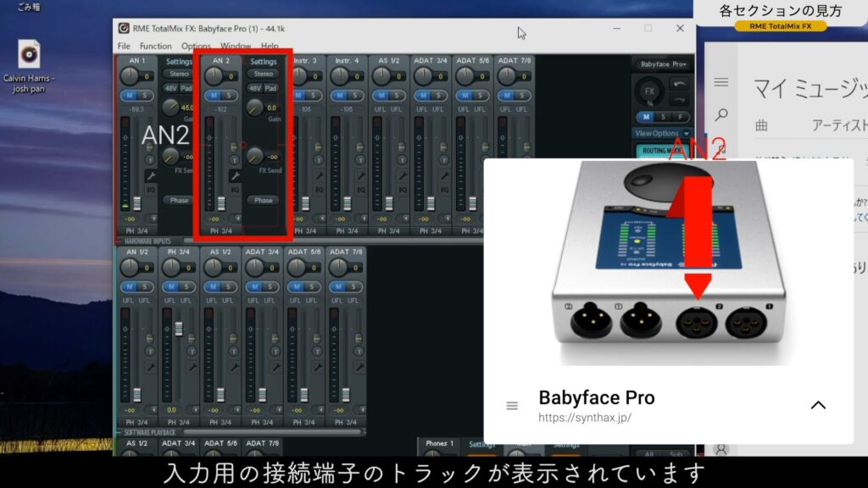Solo the AN 2 input channel
The width and height of the screenshot is (868, 488).
pyautogui.click(x=229, y=96)
